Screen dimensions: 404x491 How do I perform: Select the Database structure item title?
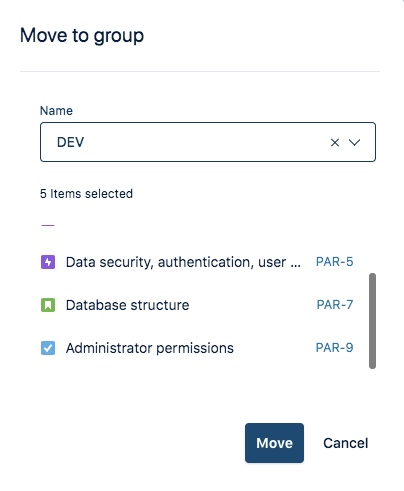click(x=127, y=305)
